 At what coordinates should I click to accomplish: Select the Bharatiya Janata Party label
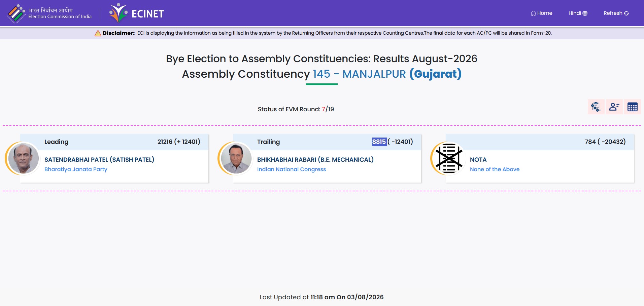click(x=76, y=169)
